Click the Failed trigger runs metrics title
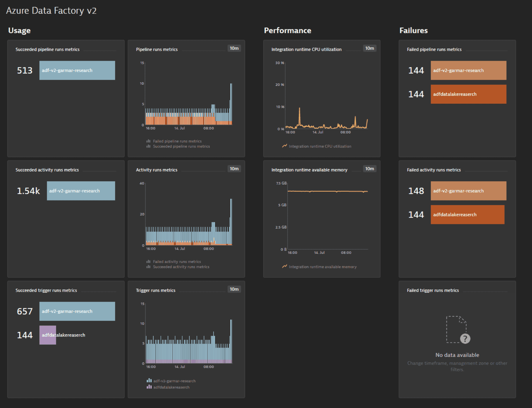 click(x=433, y=290)
